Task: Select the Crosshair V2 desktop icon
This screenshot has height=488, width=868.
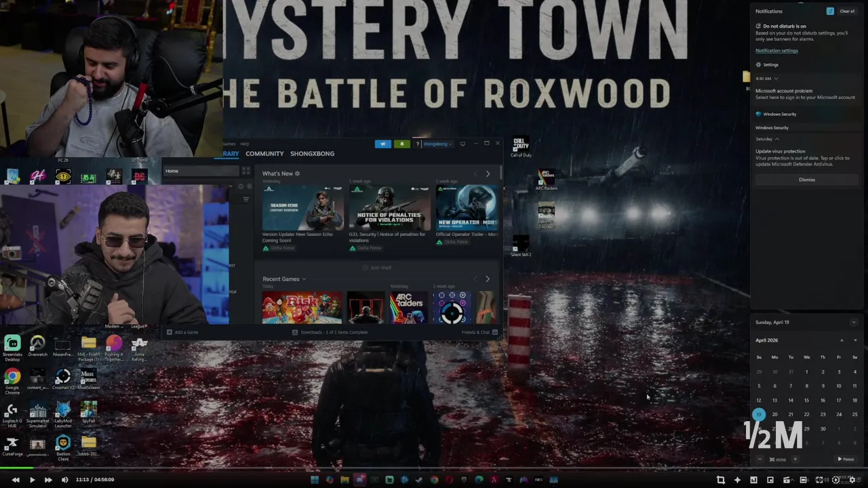Action: pyautogui.click(x=63, y=380)
